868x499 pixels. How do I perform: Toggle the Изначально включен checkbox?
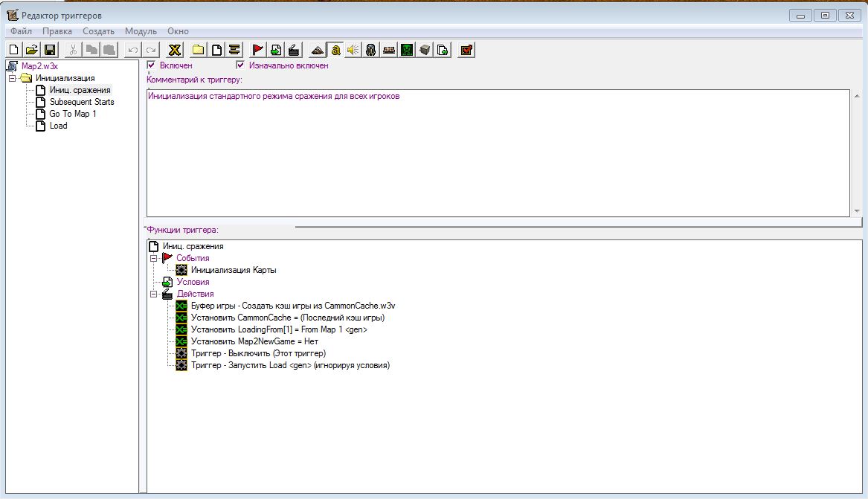click(x=240, y=65)
